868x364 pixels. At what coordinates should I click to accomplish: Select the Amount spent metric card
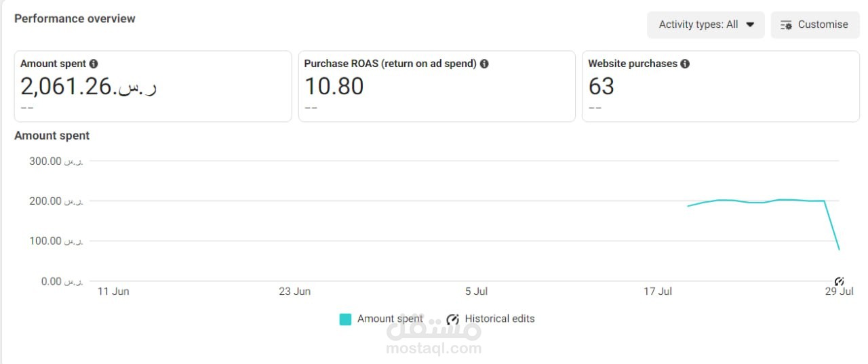click(153, 86)
